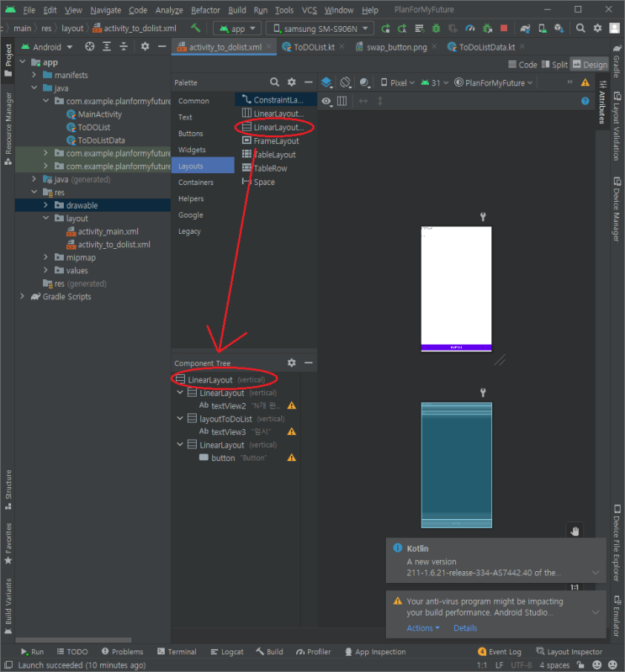625x672 pixels.
Task: Switch editor to Design view
Action: coord(590,65)
